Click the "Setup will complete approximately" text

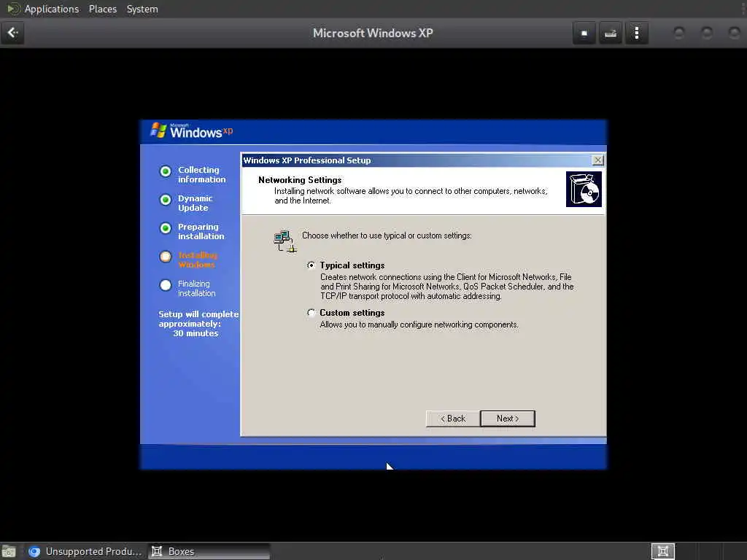198,319
